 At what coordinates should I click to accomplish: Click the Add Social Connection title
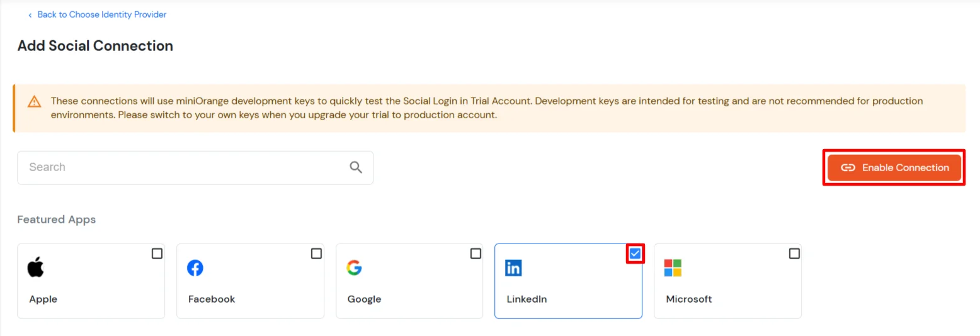pyautogui.click(x=95, y=46)
